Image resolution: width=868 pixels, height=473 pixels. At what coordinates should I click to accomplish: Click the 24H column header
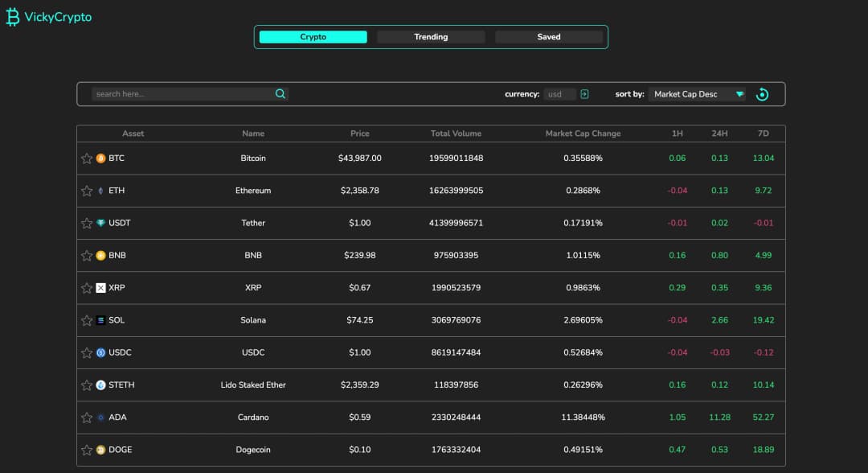click(x=719, y=134)
